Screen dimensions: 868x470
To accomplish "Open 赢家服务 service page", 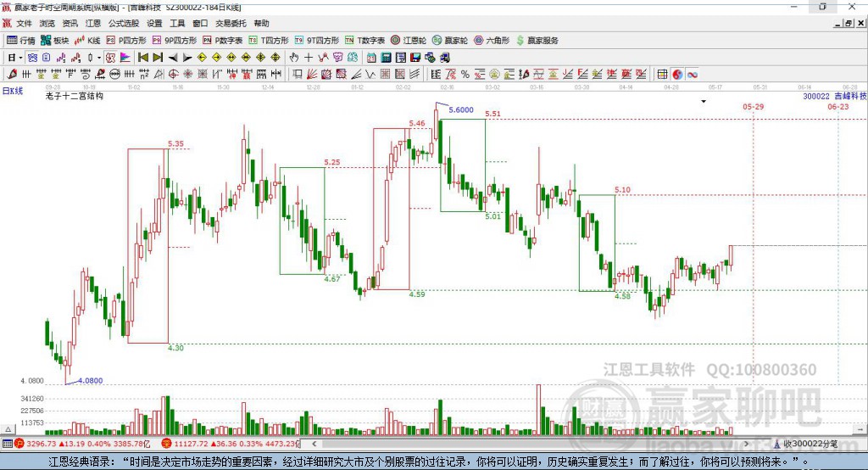I will click(537, 41).
